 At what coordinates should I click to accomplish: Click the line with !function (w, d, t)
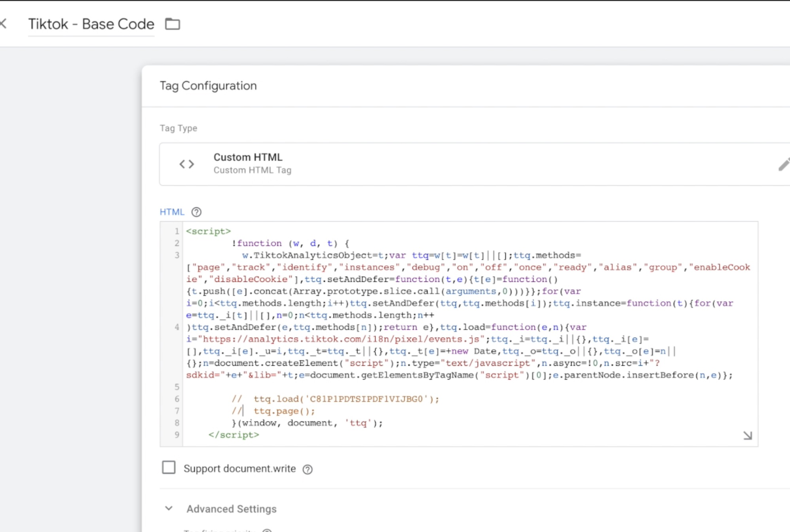pyautogui.click(x=291, y=243)
